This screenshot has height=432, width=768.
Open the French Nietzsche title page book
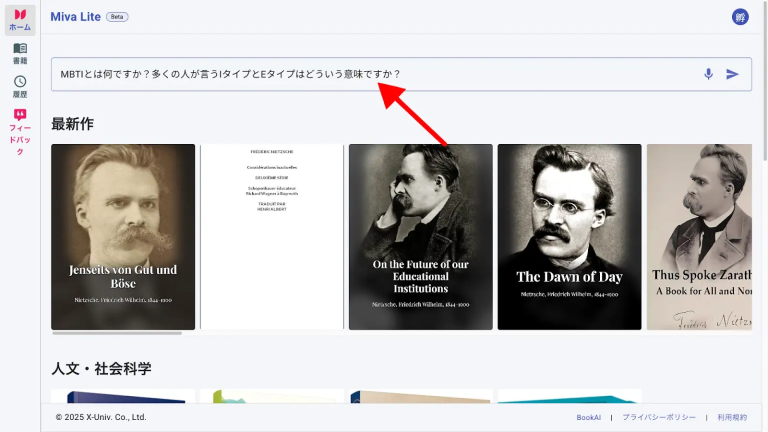click(x=272, y=237)
